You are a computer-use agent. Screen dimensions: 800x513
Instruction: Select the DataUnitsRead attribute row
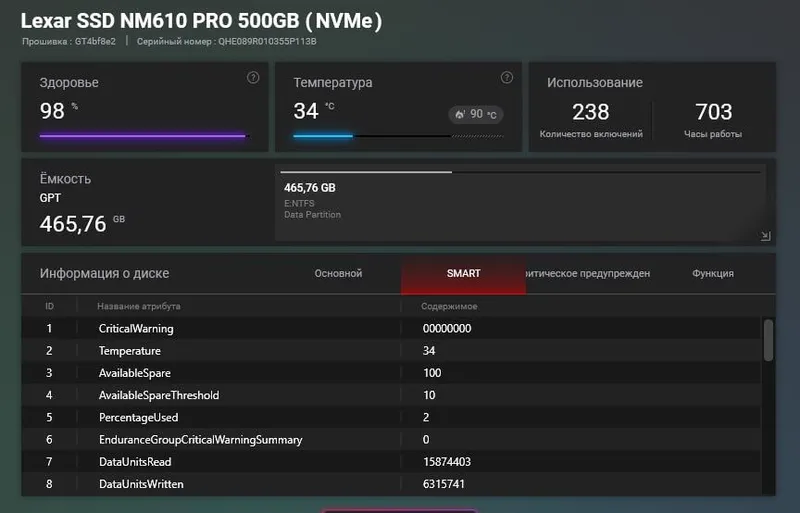tap(391, 461)
